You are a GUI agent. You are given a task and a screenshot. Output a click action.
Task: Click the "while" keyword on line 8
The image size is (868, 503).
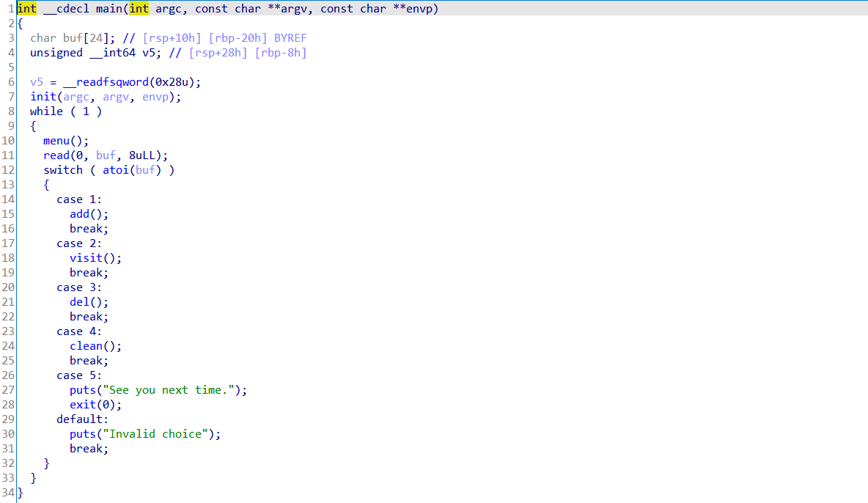coord(46,111)
